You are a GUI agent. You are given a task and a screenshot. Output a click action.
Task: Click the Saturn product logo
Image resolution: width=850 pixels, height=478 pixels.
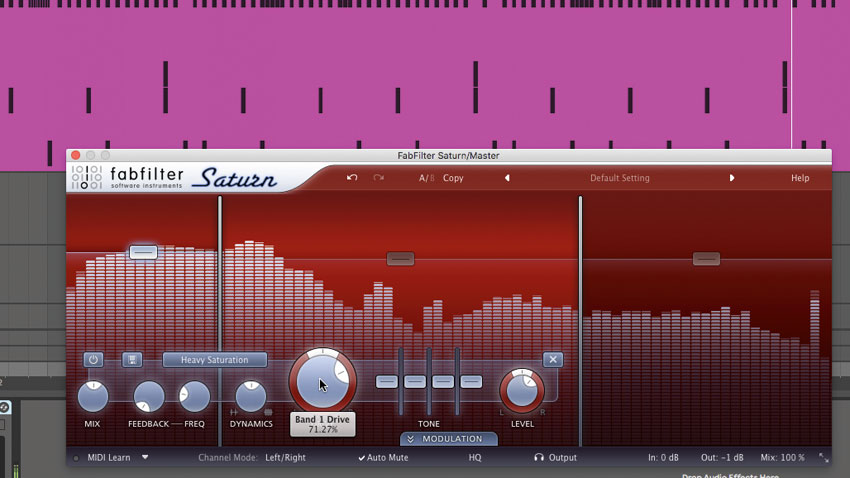tap(235, 178)
